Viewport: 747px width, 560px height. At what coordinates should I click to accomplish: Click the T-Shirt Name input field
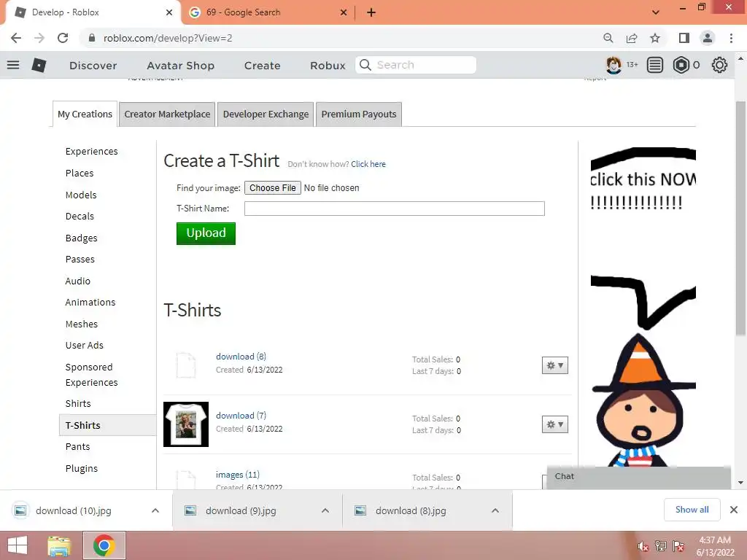click(395, 208)
